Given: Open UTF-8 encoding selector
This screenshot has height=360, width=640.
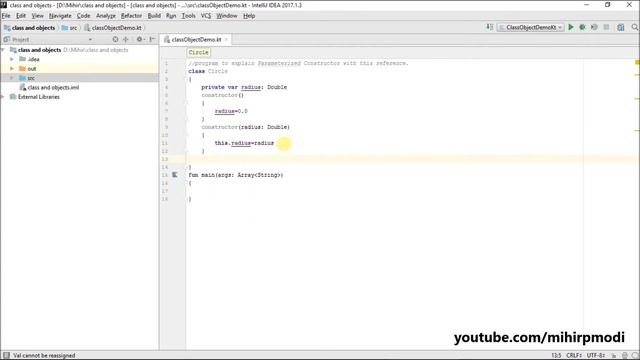Looking at the screenshot, I should [x=596, y=356].
